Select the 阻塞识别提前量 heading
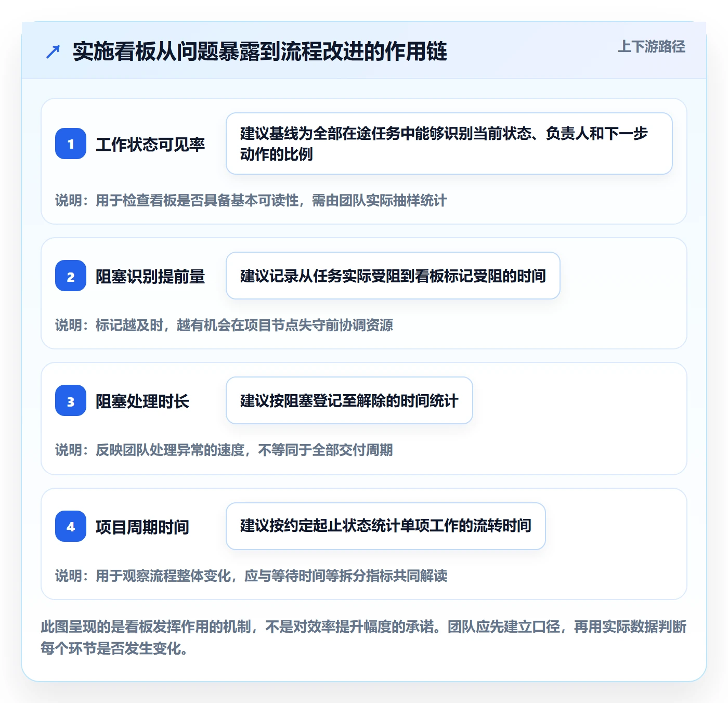728x703 pixels. coord(150,276)
